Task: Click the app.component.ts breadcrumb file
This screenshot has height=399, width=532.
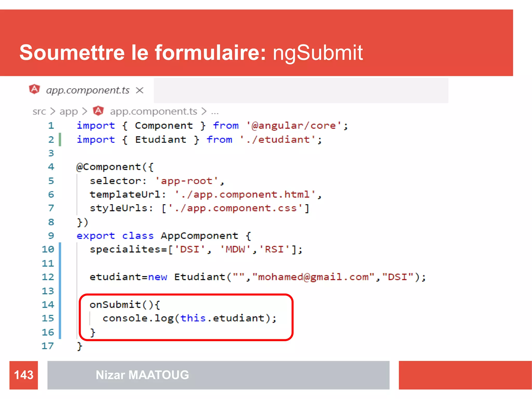Action: point(154,111)
